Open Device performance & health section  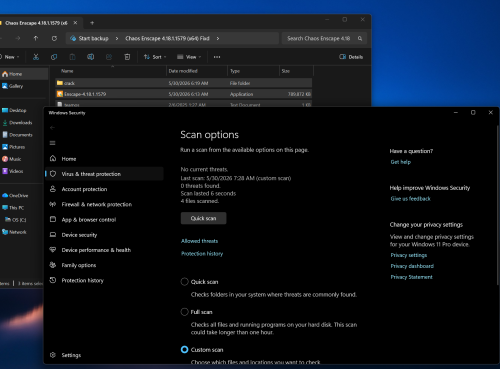click(104, 250)
